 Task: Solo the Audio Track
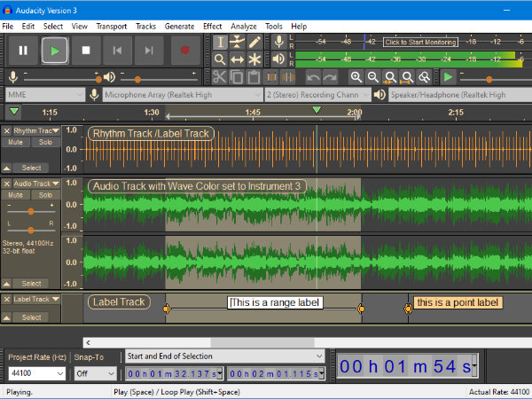coord(45,195)
